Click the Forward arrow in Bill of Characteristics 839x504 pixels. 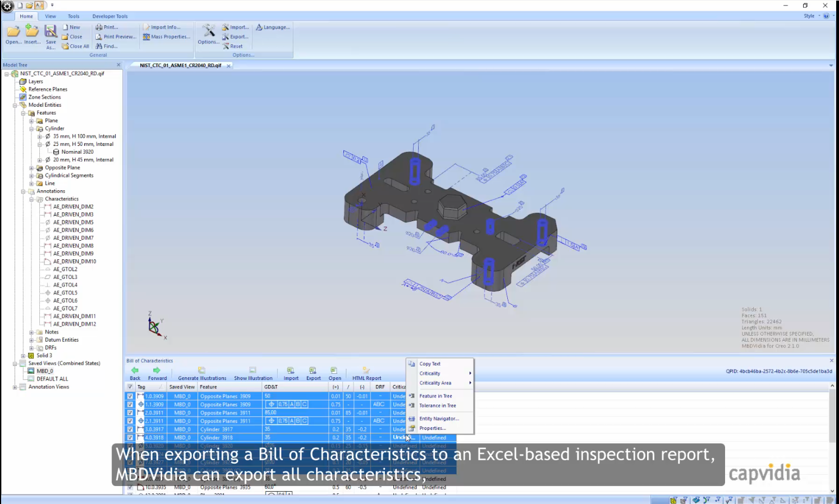point(157,370)
